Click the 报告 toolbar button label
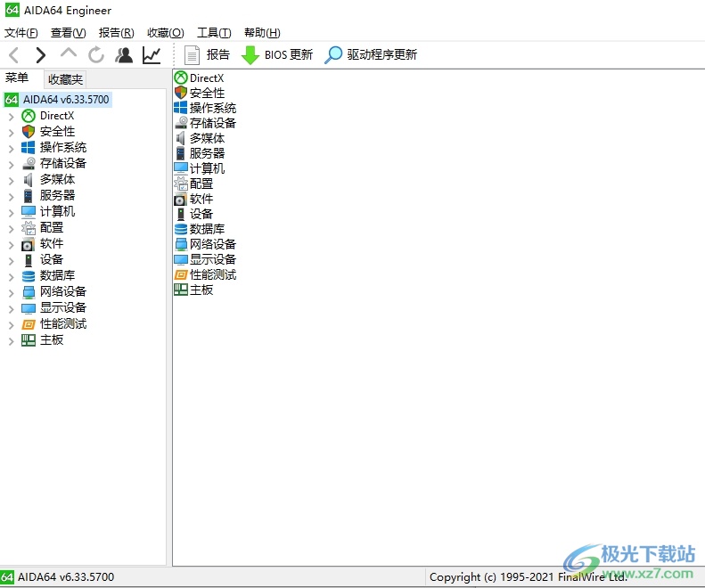 pyautogui.click(x=218, y=55)
